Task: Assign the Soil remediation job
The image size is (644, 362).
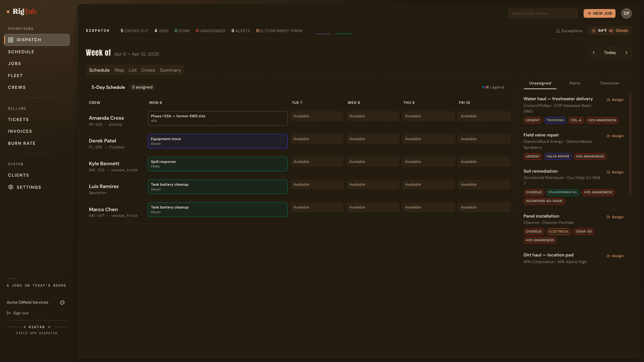Action: 615,172
